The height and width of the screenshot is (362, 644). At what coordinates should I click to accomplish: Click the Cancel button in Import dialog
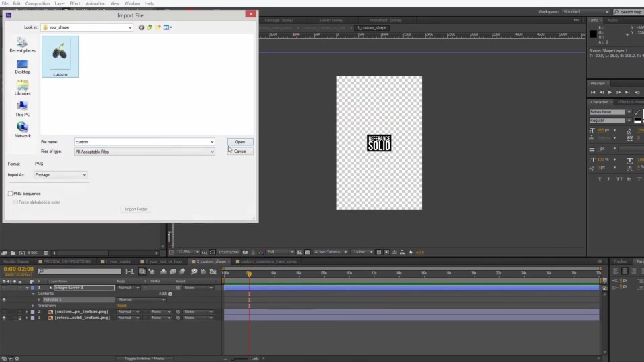point(240,152)
